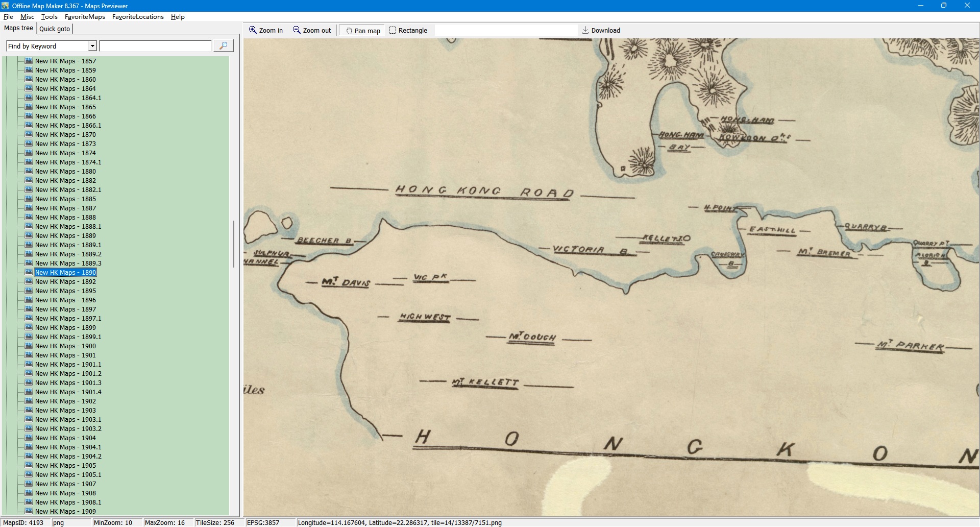Select the Pan map hand tool
This screenshot has height=527, width=980.
tap(349, 31)
